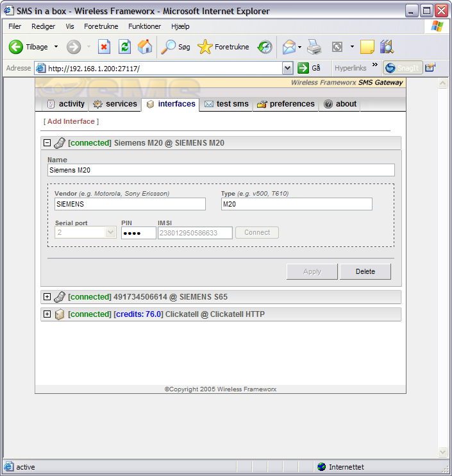Open the Rediger menu

[x=44, y=26]
